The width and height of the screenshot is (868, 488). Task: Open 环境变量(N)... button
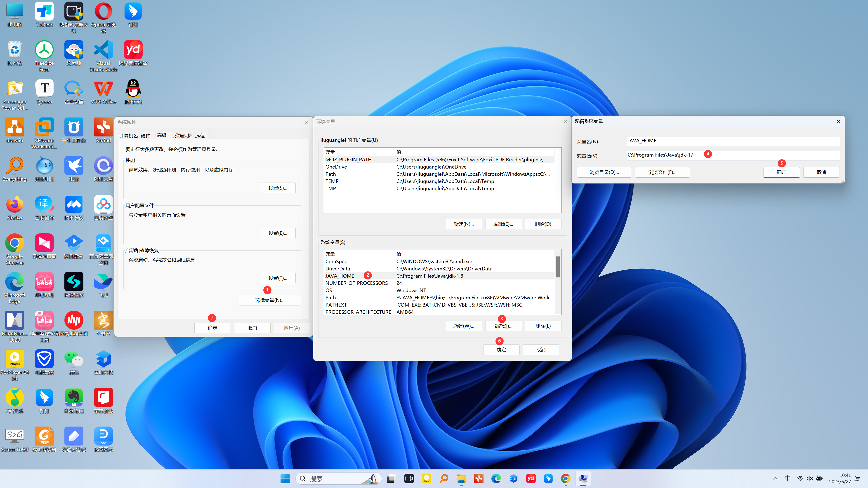[x=270, y=300]
